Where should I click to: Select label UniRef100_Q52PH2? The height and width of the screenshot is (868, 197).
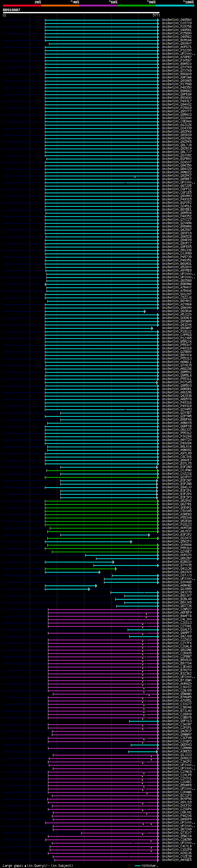click(x=177, y=501)
